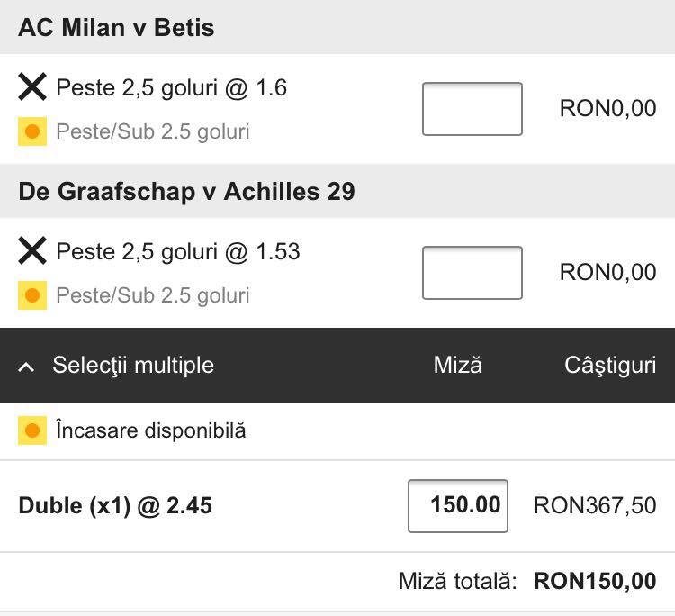Click cash-out icon under AC Milan selection
The image size is (675, 616).
click(32, 131)
